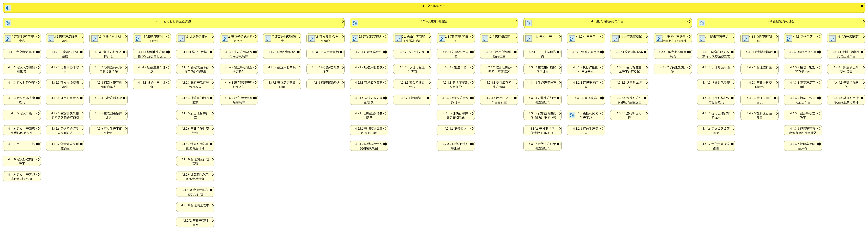Select node 4.4.3.7 管理实际成品库存
The height and width of the screenshot is (230, 868).
[803, 146]
